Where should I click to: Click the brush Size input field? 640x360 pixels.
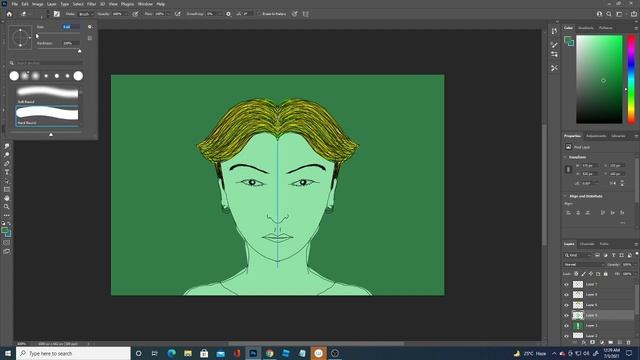71,27
